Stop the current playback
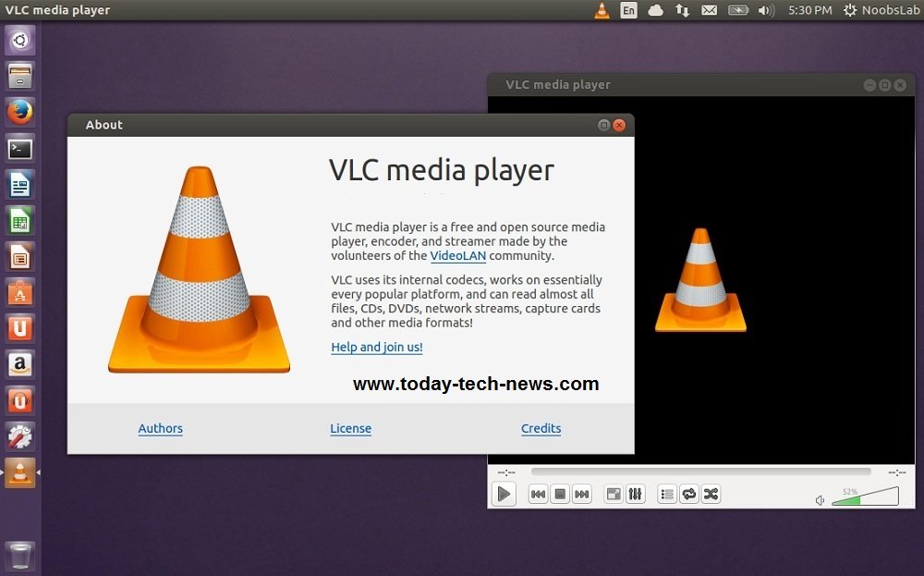Image resolution: width=924 pixels, height=576 pixels. coord(560,494)
